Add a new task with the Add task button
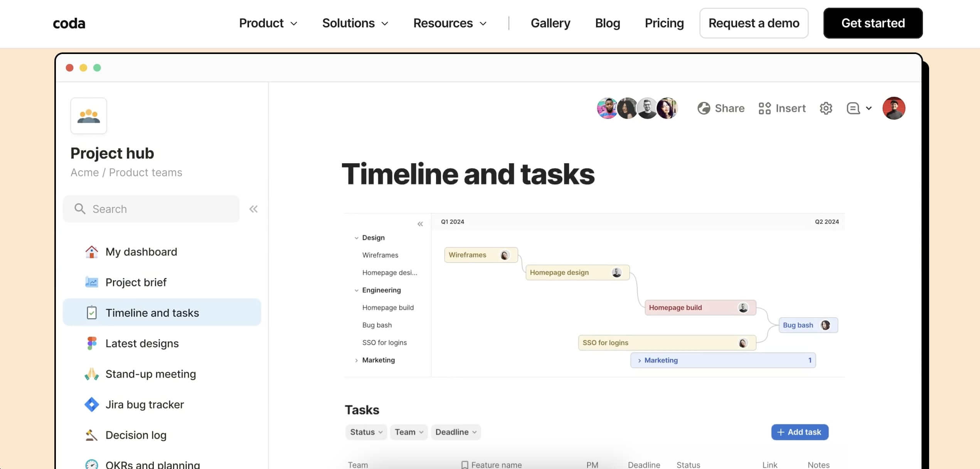 tap(800, 432)
